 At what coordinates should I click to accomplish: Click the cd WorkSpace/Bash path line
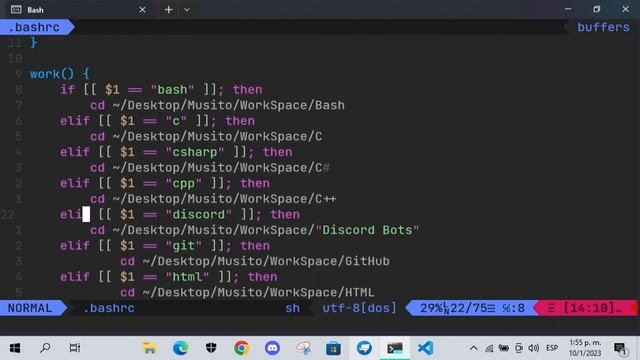[x=217, y=105]
